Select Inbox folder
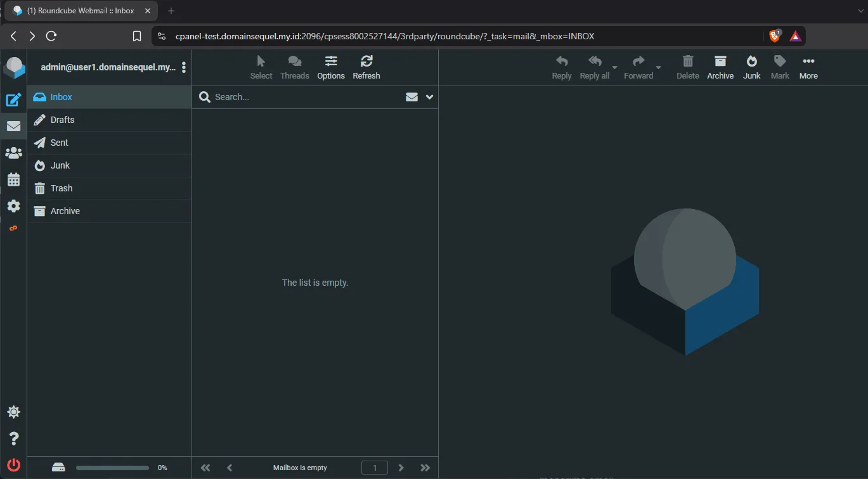 109,97
